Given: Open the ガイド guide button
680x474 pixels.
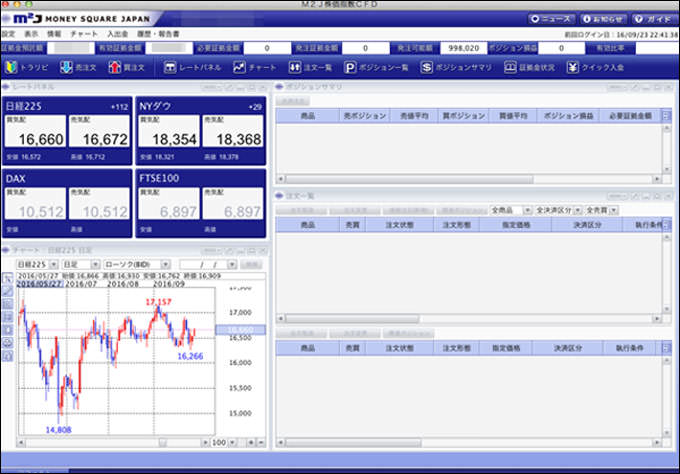Looking at the screenshot, I should click(x=653, y=19).
